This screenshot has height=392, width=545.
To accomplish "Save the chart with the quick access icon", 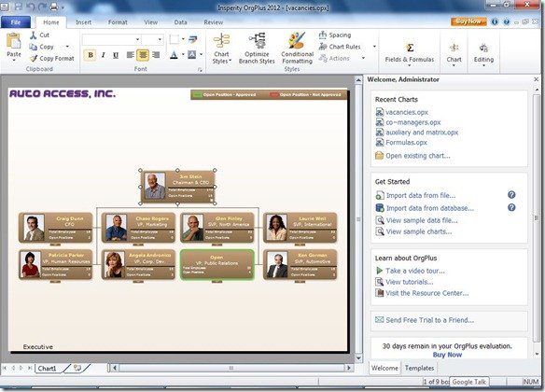I will (19, 7).
